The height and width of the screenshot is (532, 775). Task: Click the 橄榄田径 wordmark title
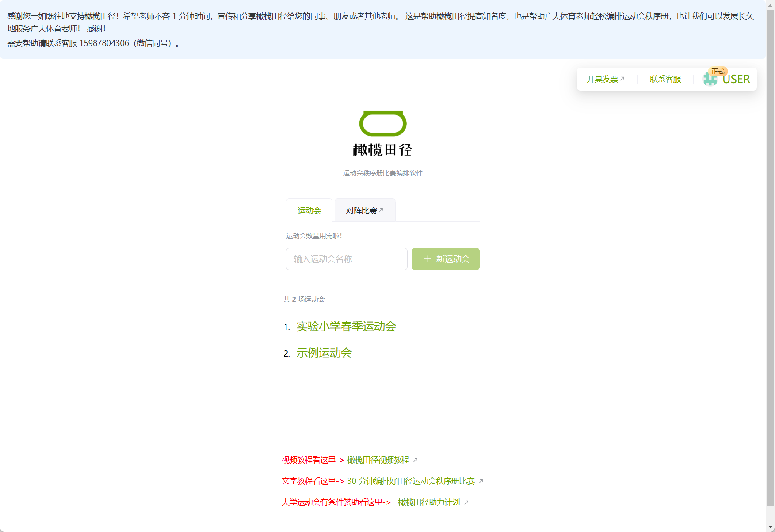[382, 150]
